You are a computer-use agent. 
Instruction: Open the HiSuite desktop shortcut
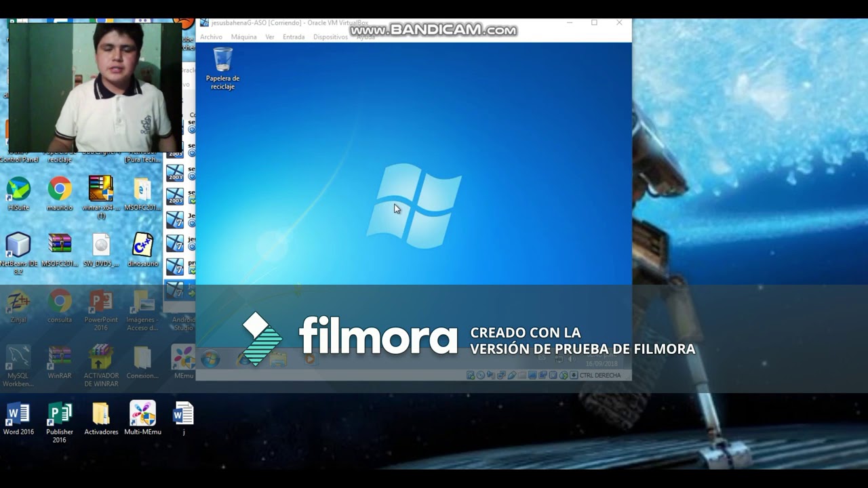coord(18,189)
